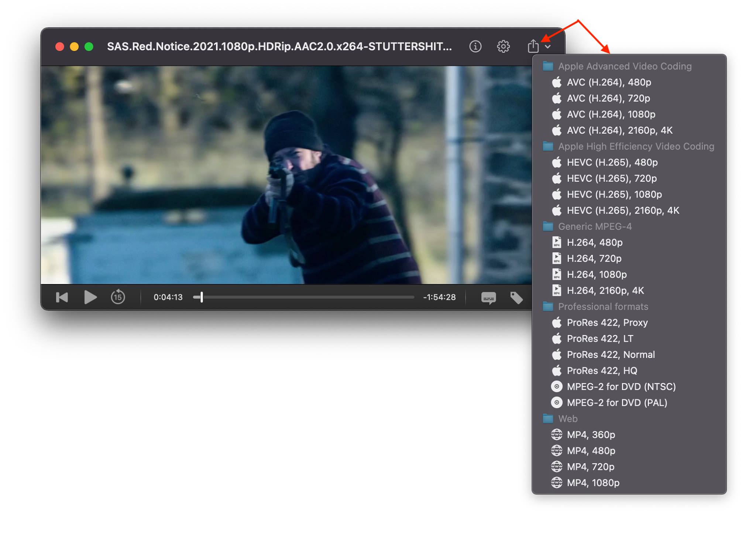Click the playback progress slider handle

click(x=202, y=297)
